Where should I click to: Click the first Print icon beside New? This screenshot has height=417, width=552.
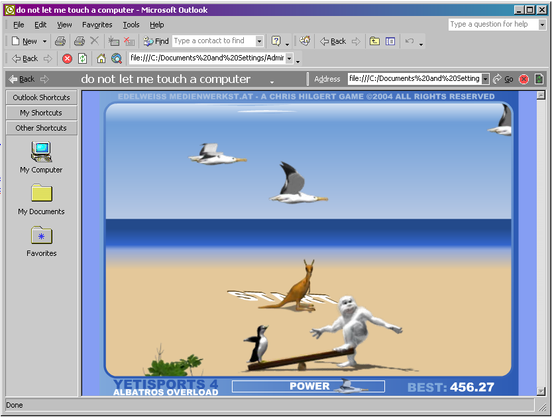tap(60, 41)
